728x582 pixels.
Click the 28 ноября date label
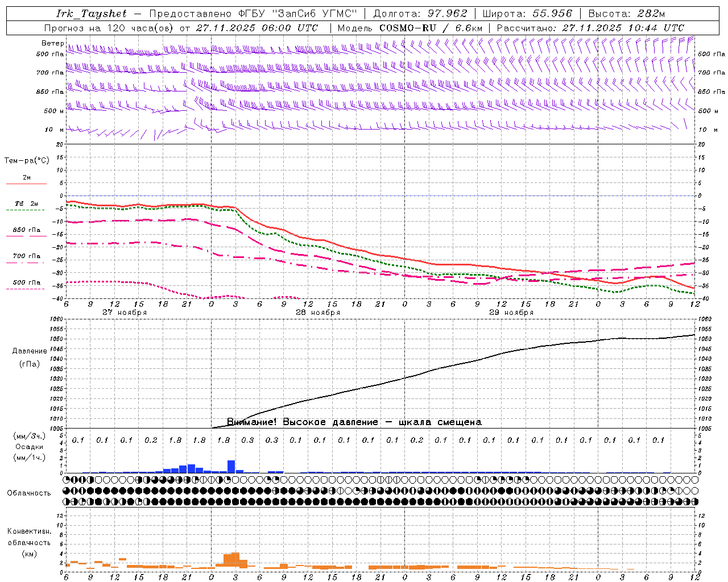click(318, 313)
